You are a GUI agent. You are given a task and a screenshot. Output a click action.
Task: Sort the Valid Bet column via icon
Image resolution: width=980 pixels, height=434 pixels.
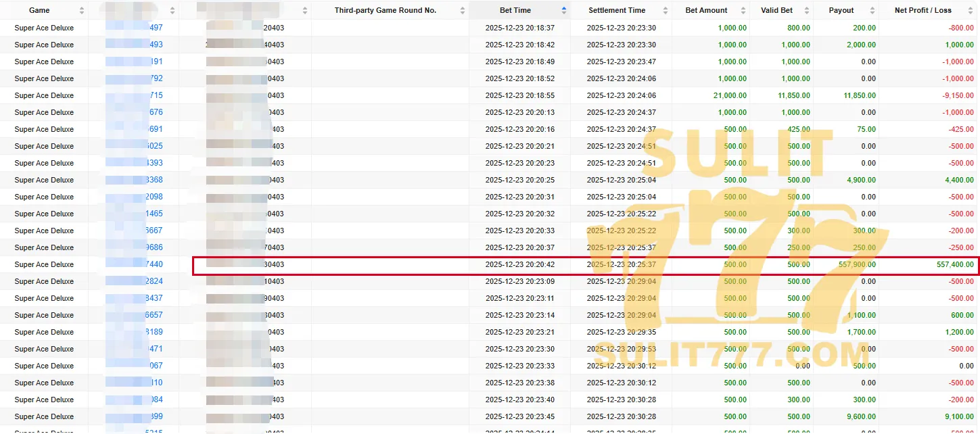pos(806,11)
